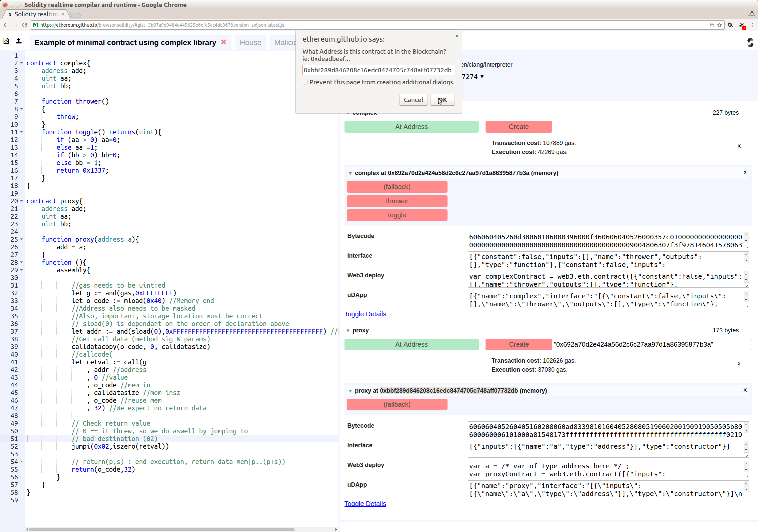Click Toggle Details link under complex
The width and height of the screenshot is (758, 532).
click(365, 314)
